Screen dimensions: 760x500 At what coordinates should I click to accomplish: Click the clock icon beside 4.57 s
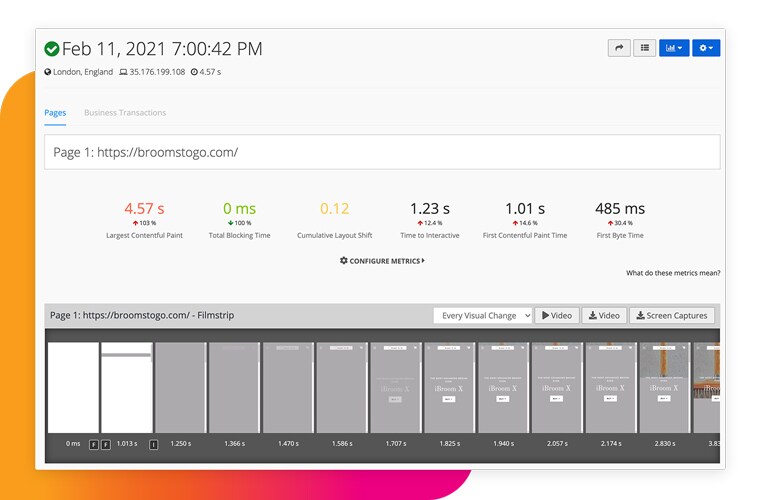tap(194, 72)
